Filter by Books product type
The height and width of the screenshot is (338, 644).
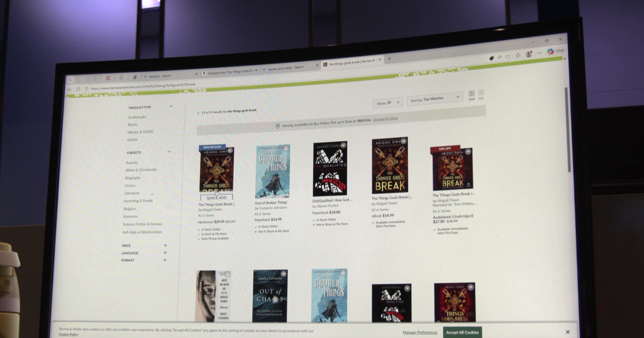[x=132, y=124]
